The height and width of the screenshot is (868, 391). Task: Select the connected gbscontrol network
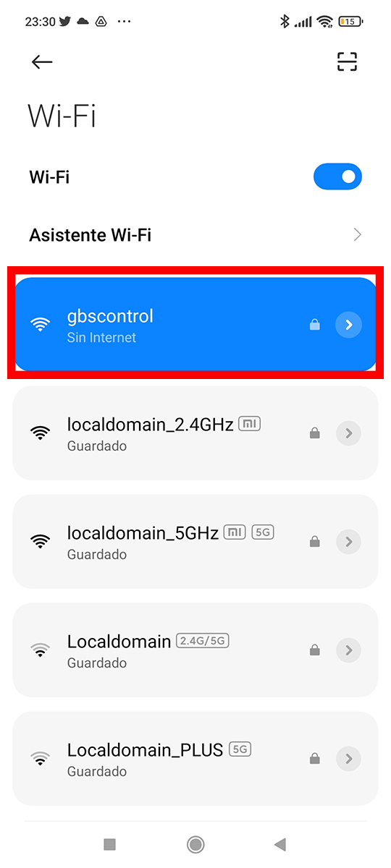pos(195,325)
